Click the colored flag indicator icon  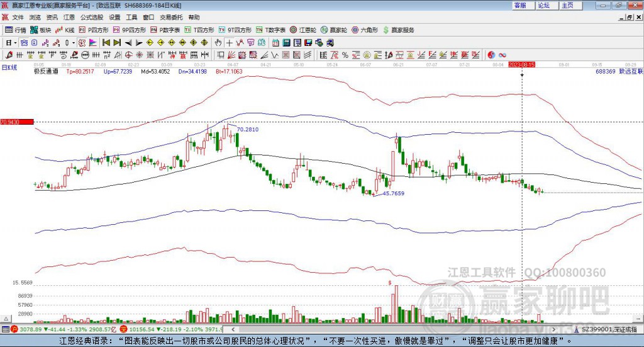tap(93, 43)
